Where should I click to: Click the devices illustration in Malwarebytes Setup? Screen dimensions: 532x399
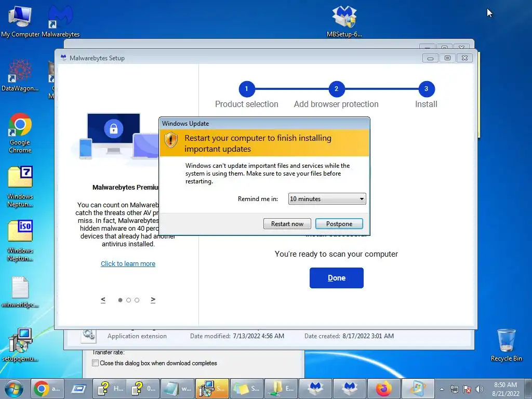pyautogui.click(x=115, y=137)
